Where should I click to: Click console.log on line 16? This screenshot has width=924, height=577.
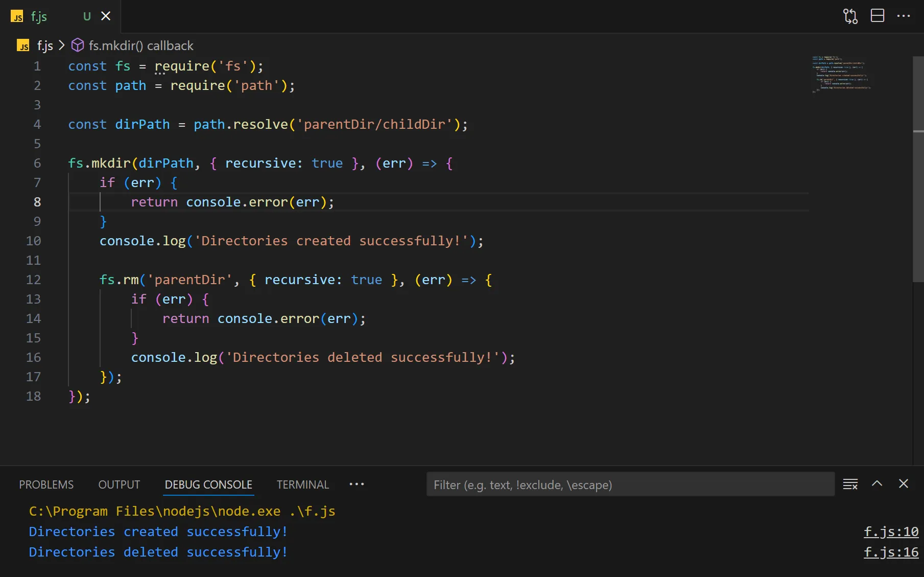(x=174, y=358)
